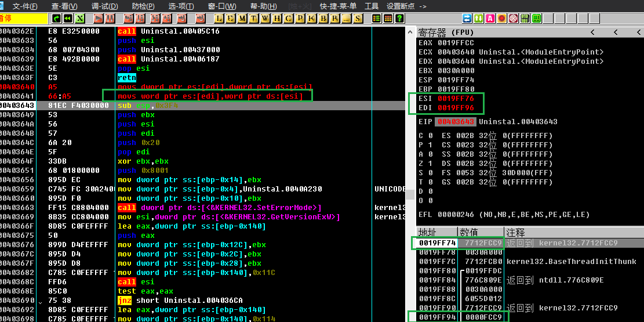Open the 调试(D) debug menu

pyautogui.click(x=104, y=6)
